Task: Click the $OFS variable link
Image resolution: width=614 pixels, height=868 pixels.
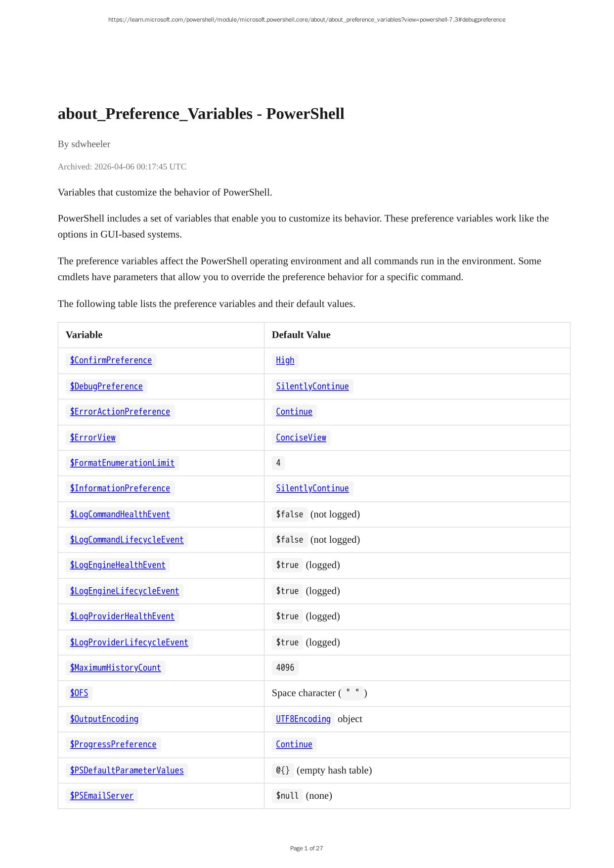Action: pos(79,693)
